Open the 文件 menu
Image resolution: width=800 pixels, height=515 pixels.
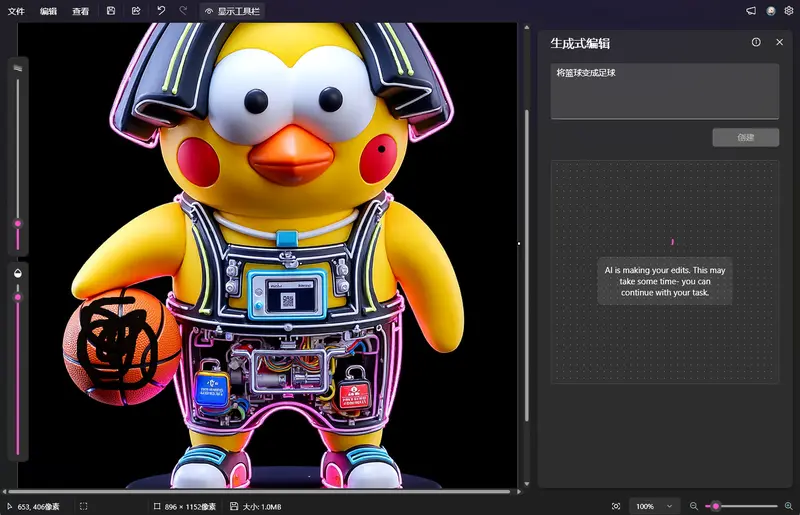tap(16, 11)
